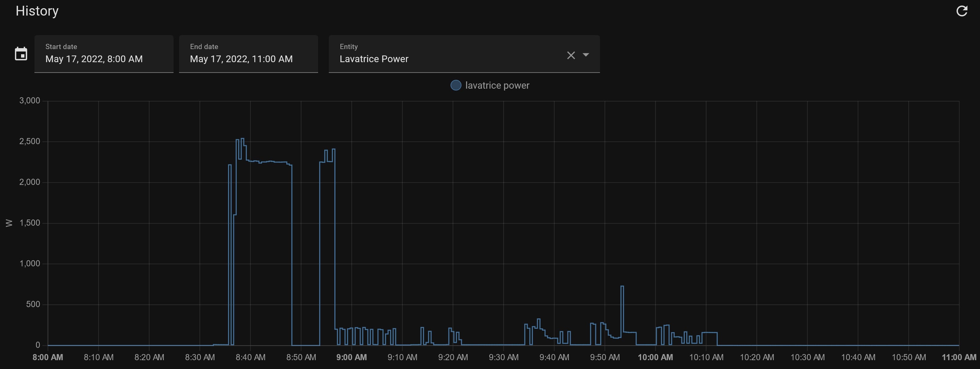Screen dimensions: 980x369
Task: Click the 11:00 AM time axis label
Action: click(x=959, y=358)
